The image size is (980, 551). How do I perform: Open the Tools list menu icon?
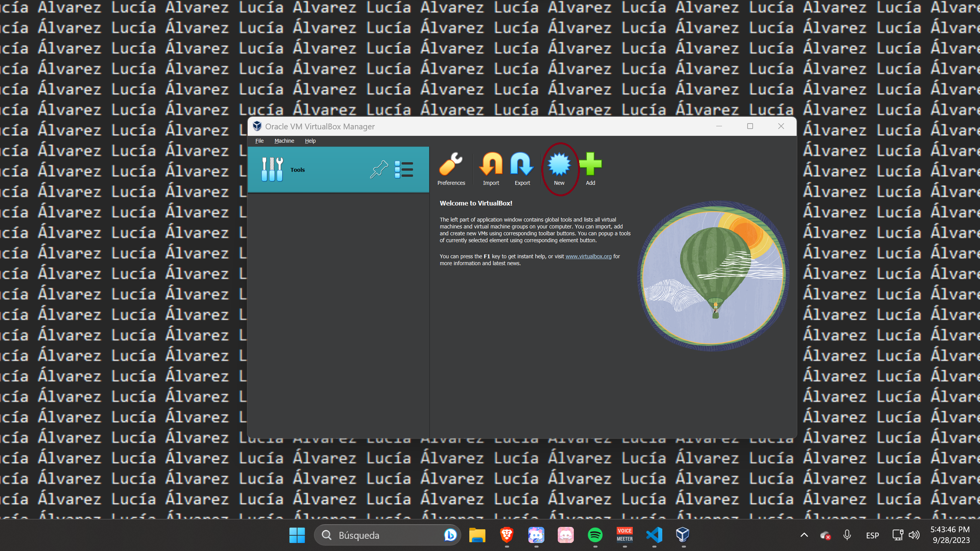[x=404, y=170]
